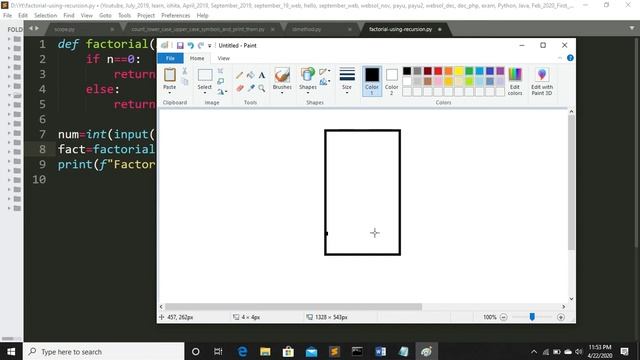This screenshot has height=360, width=640.
Task: Click zoom in plus button in Paint
Action: [561, 317]
